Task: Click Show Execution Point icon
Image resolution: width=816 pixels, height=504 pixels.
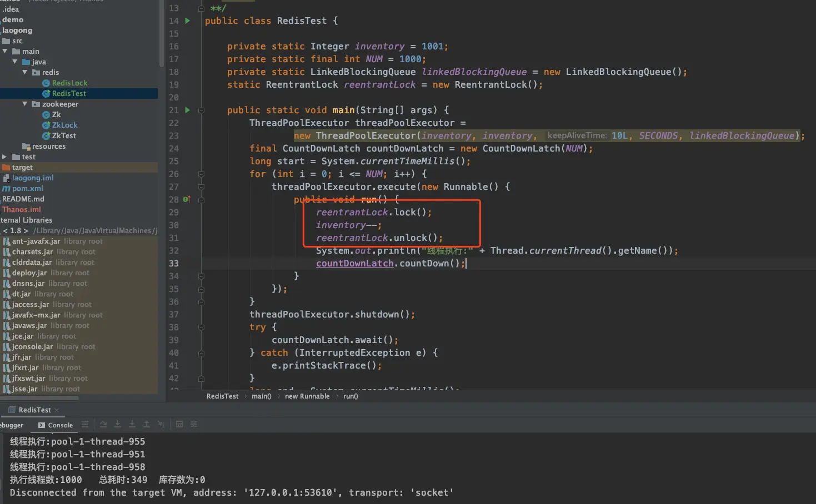Action: pos(85,424)
